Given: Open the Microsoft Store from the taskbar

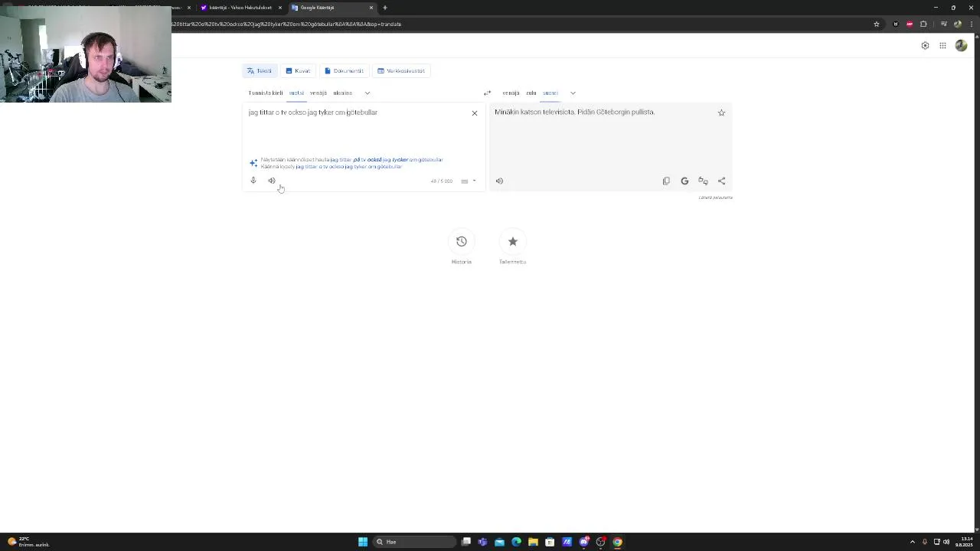Looking at the screenshot, I should tap(550, 542).
